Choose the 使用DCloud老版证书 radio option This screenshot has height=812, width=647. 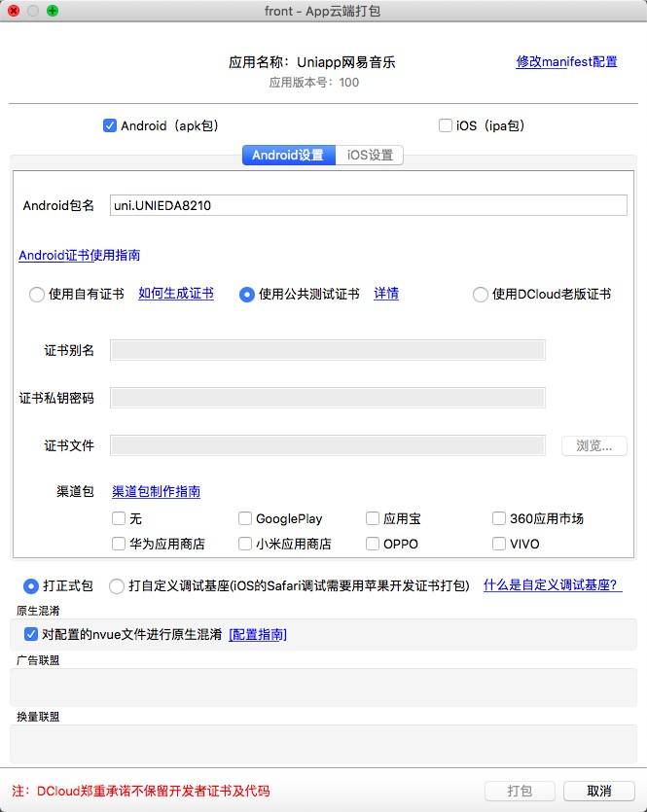(480, 295)
